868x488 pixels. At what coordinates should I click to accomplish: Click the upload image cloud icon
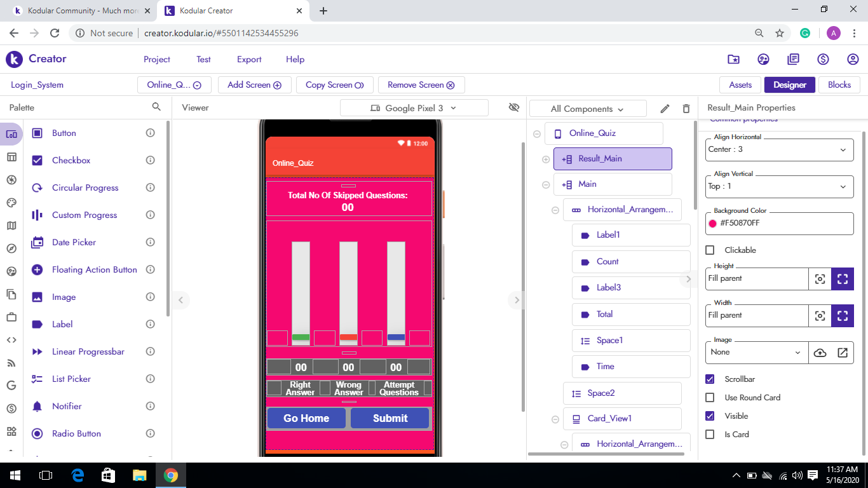(x=820, y=353)
